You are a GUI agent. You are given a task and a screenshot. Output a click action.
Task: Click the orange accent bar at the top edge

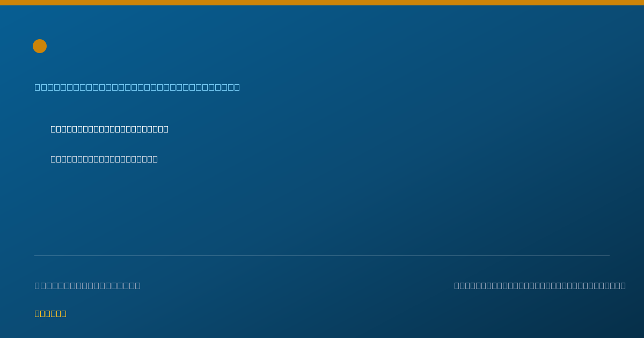(x=322, y=3)
